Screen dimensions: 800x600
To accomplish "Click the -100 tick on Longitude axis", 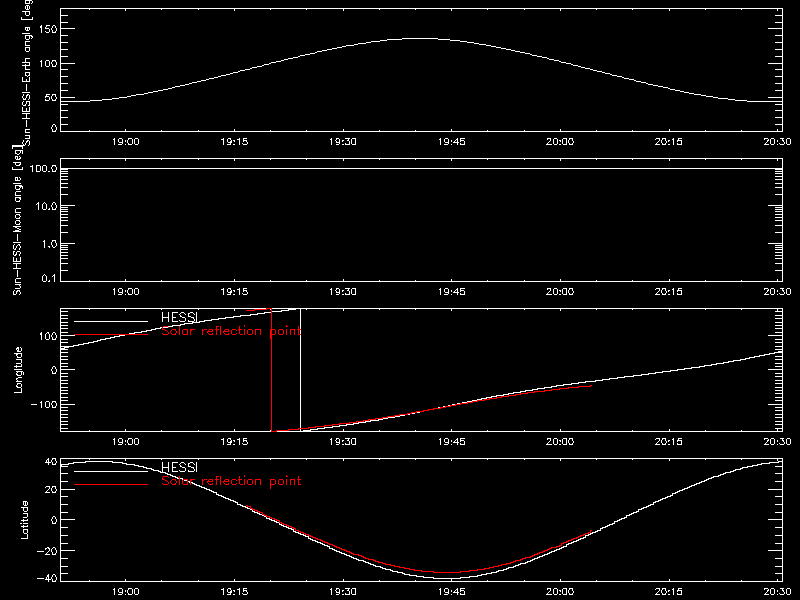I will (44, 404).
